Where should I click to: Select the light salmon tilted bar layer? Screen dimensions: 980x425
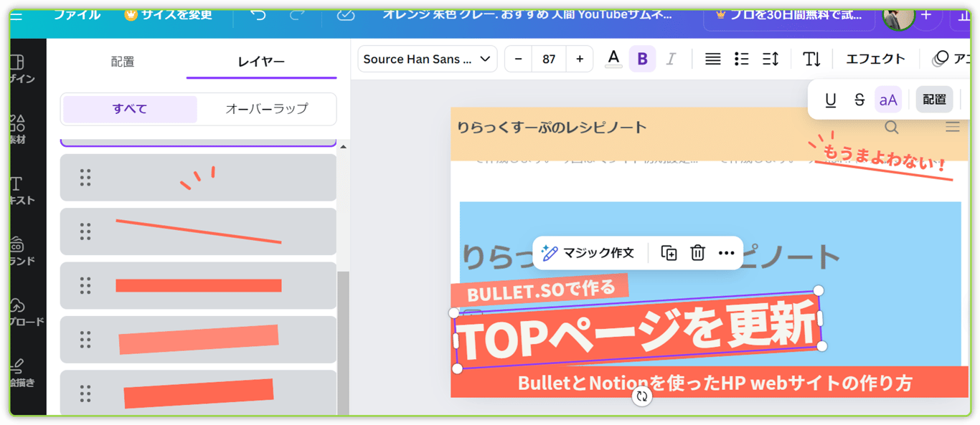[x=198, y=339]
